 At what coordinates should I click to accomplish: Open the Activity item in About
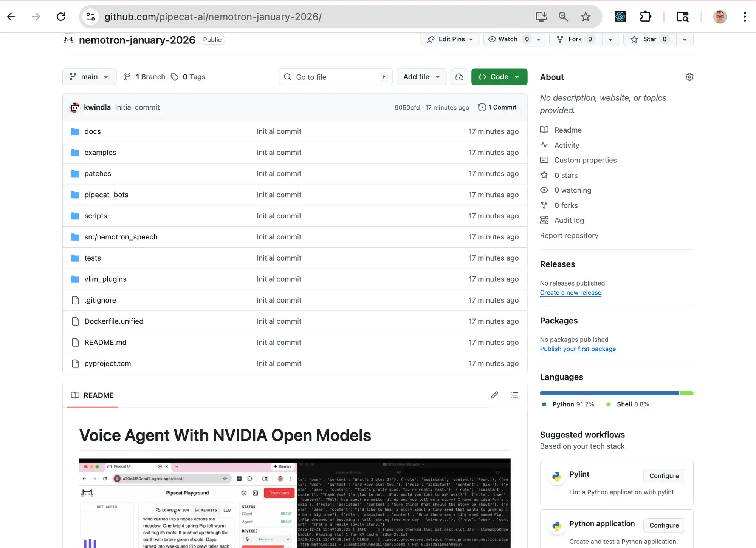click(566, 145)
